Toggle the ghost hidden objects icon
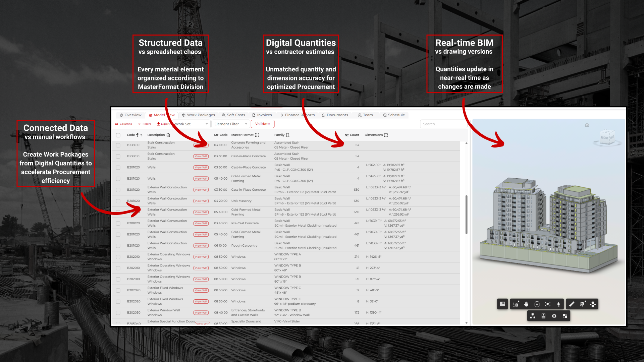Image resolution: width=644 pixels, height=362 pixels. click(x=537, y=304)
